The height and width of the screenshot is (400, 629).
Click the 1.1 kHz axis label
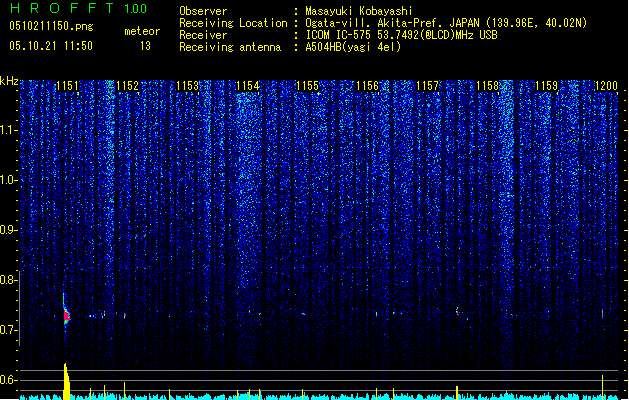point(8,130)
